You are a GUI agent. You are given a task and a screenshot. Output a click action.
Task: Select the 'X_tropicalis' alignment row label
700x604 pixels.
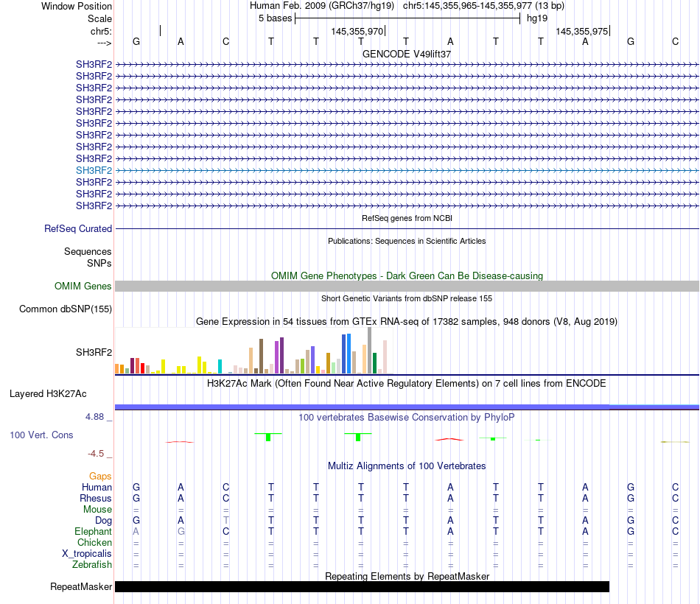pyautogui.click(x=87, y=554)
